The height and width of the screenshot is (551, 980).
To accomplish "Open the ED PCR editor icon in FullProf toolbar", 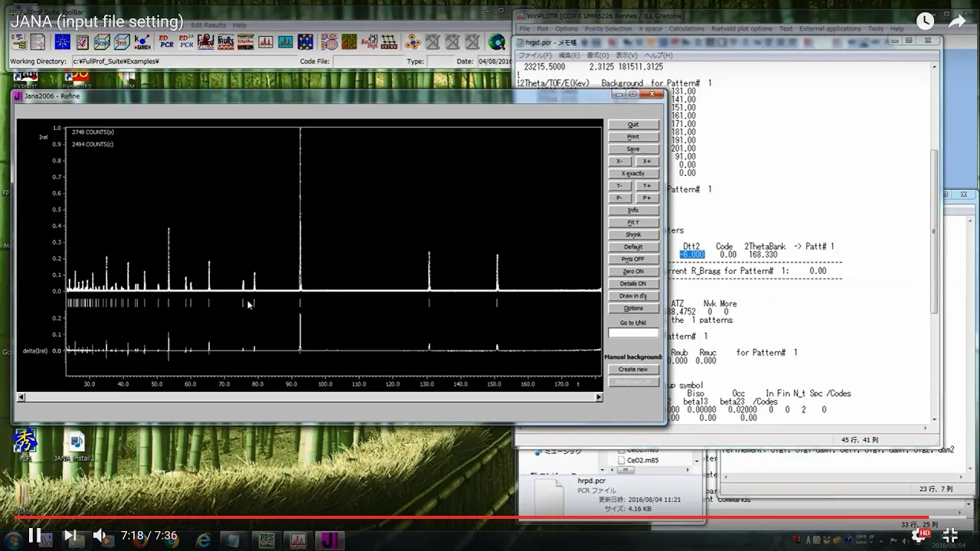I will [166, 42].
